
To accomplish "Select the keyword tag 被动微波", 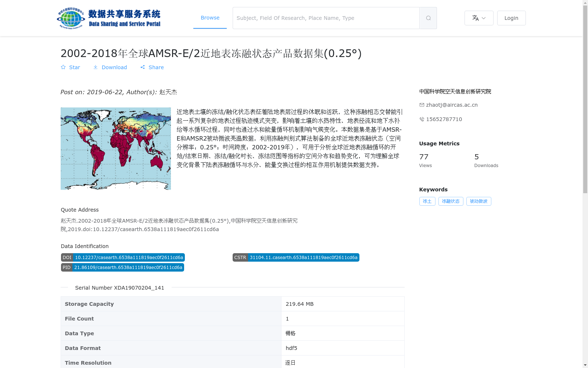I will [x=478, y=201].
